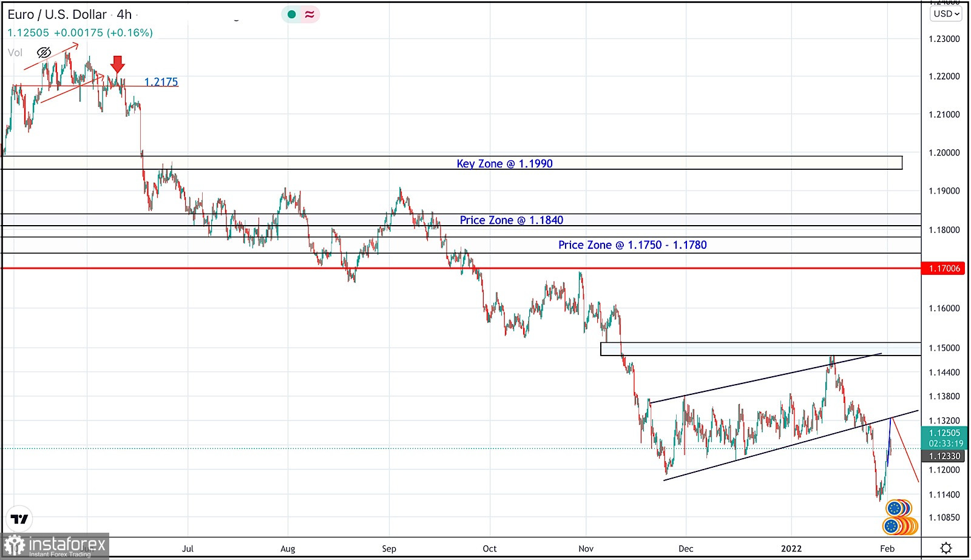Click 1.13800 on the price axis
This screenshot has height=560, width=971.
pos(944,397)
